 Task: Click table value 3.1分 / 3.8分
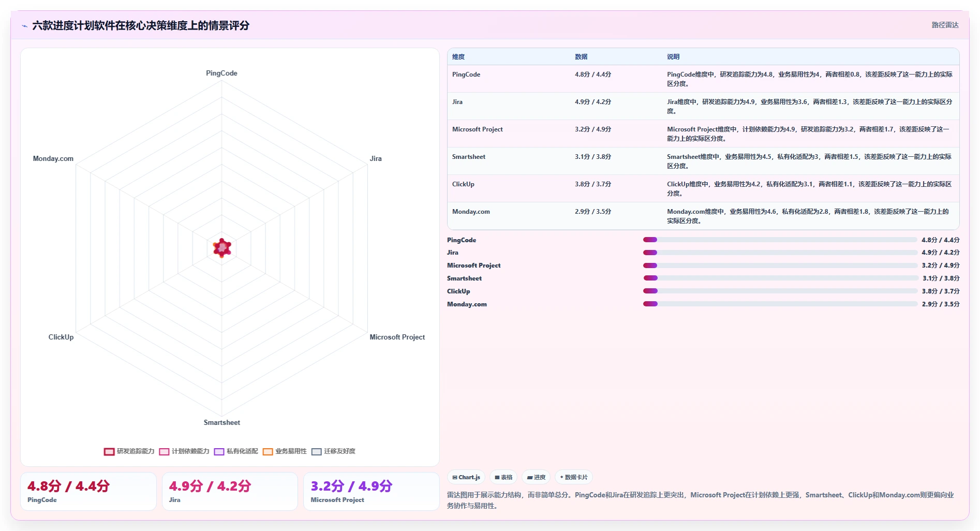(x=593, y=157)
